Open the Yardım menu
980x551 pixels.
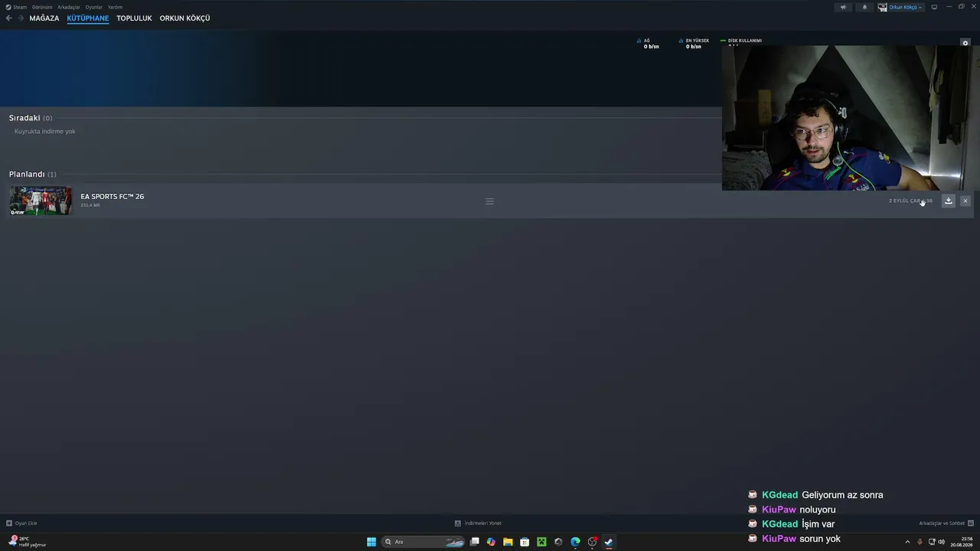[115, 7]
